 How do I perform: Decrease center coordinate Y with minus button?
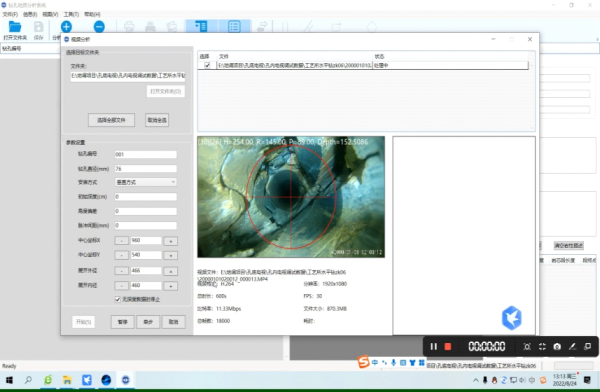click(x=122, y=255)
